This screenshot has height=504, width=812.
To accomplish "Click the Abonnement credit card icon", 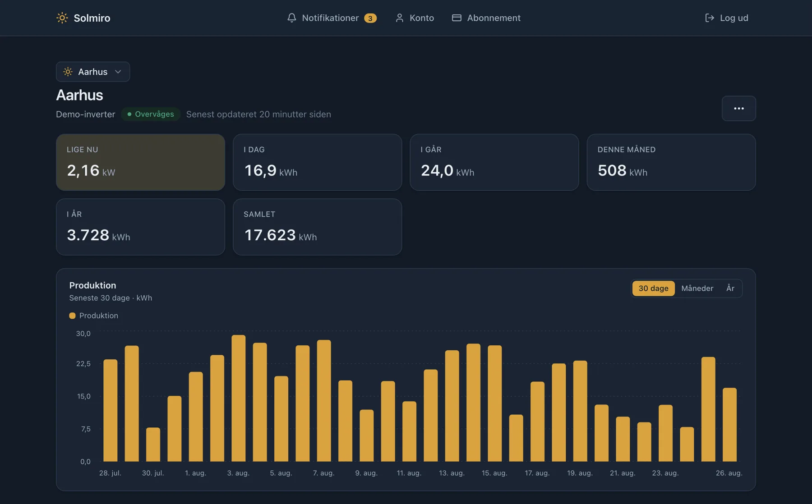I will point(457,18).
